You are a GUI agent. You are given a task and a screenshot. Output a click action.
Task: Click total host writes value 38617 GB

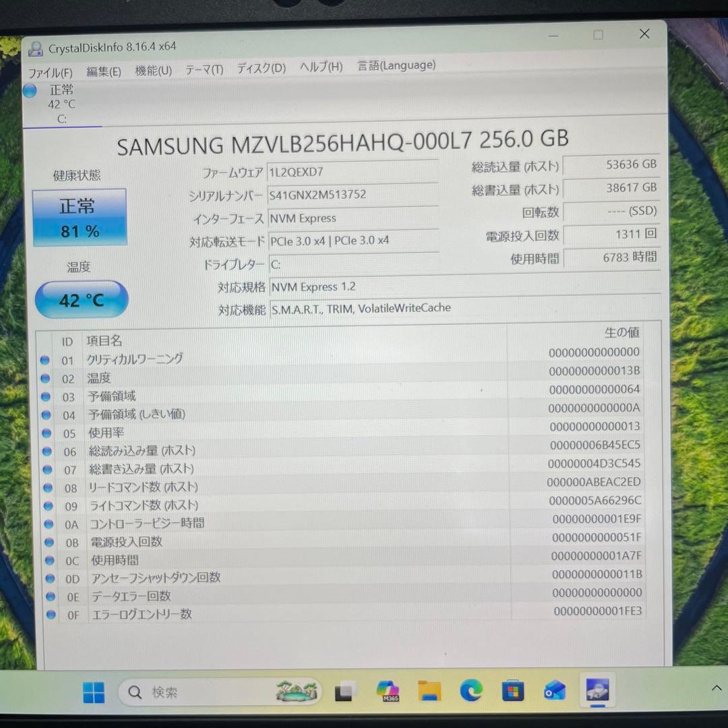click(x=611, y=188)
